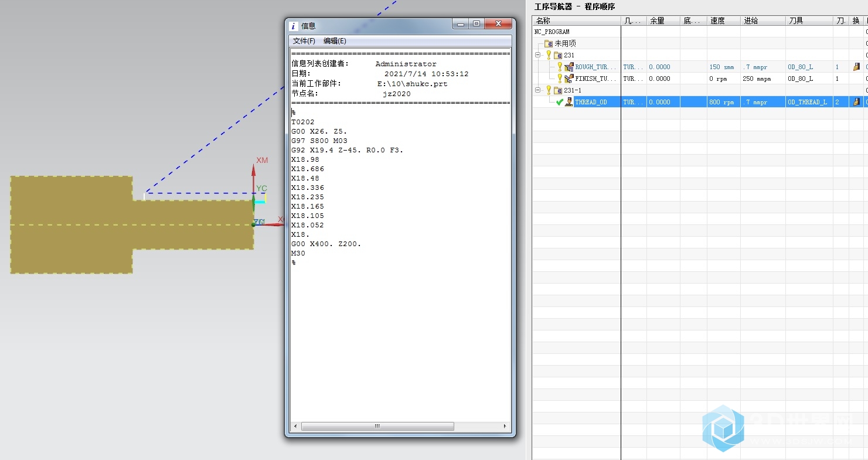Click the 未用项 folder icon
Viewport: 868px width, 460px height.
point(549,43)
